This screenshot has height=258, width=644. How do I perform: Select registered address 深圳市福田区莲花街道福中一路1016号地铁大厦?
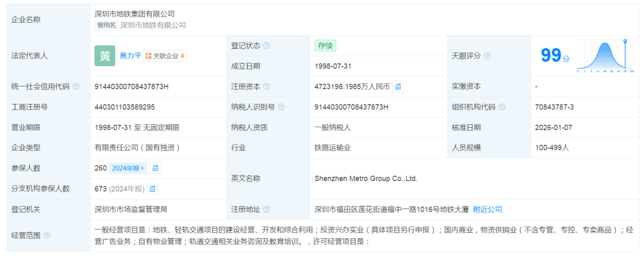tap(392, 210)
